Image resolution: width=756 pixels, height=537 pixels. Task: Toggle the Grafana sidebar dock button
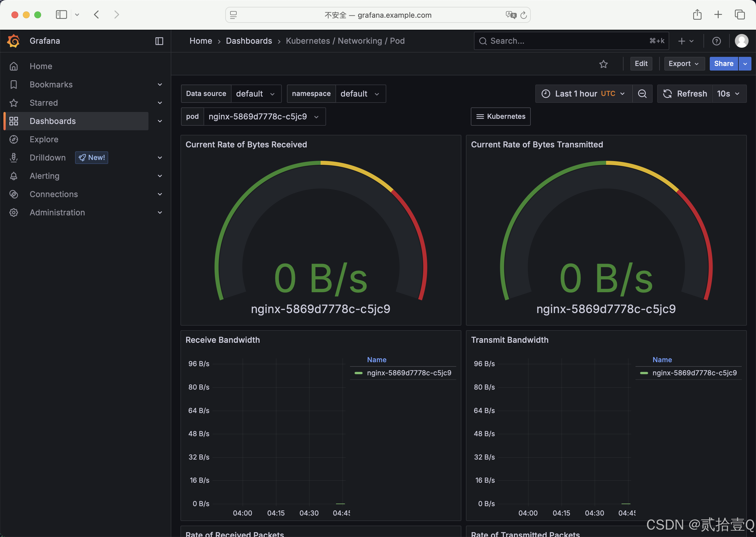pyautogui.click(x=159, y=41)
